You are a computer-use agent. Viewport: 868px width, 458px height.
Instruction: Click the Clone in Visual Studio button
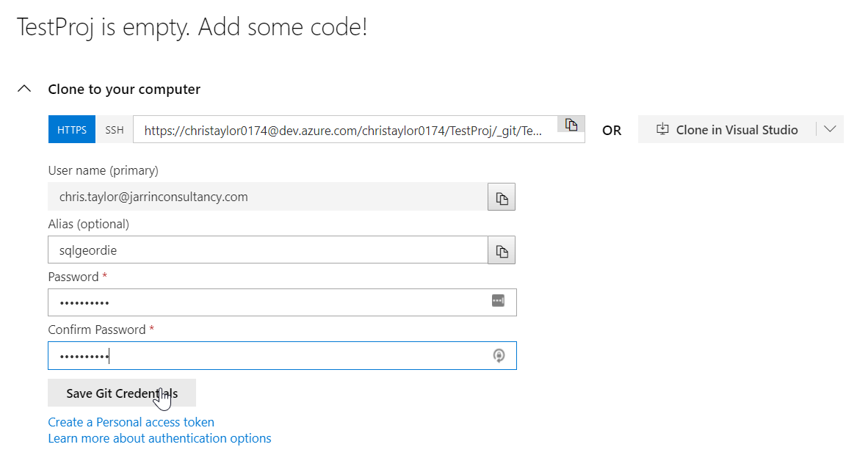[x=727, y=130]
